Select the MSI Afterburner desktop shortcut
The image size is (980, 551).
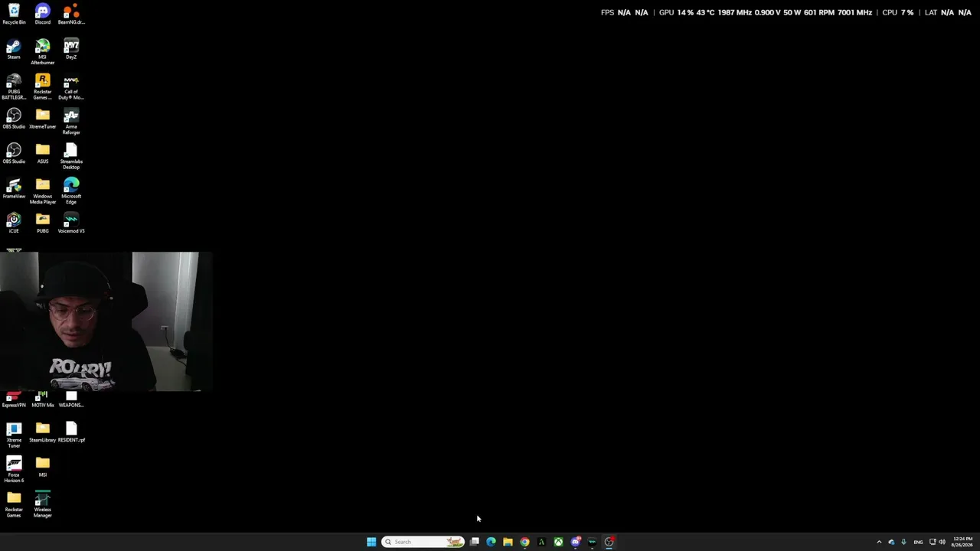(x=43, y=52)
